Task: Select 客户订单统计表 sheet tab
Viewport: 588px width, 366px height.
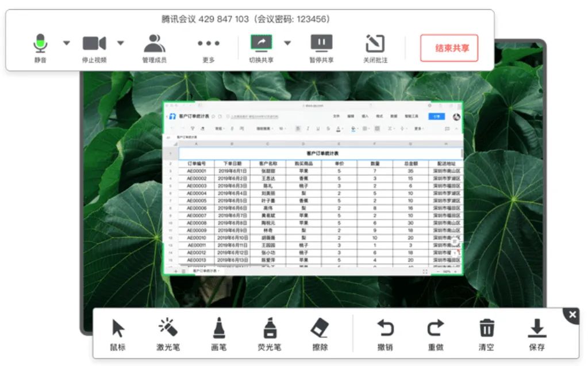Action: (206, 271)
